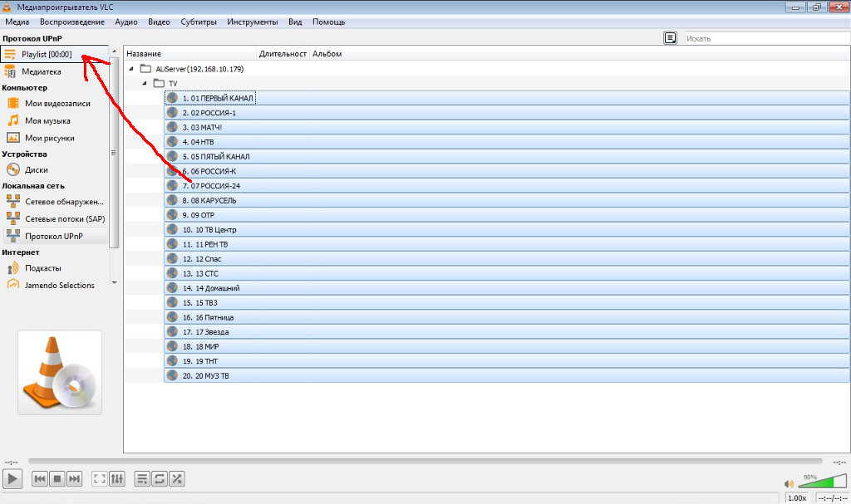Open extended settings equalizer button
Viewport: 851px width, 504px height.
click(116, 478)
